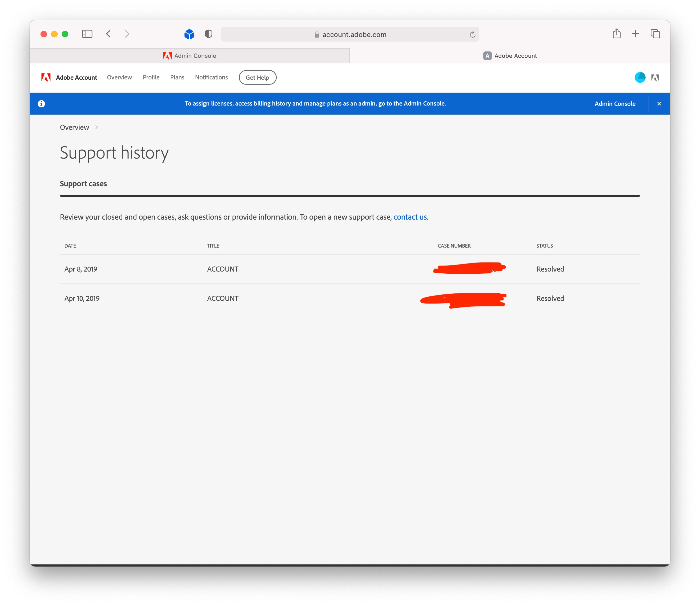Show tab overview icon
This screenshot has width=700, height=606.
[655, 34]
